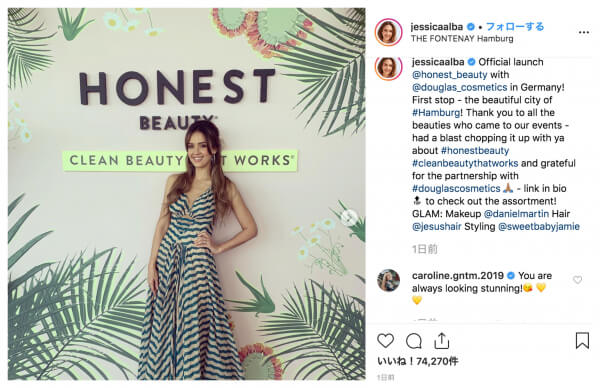Open the comment bubble icon
The image size is (600, 388).
[414, 341]
